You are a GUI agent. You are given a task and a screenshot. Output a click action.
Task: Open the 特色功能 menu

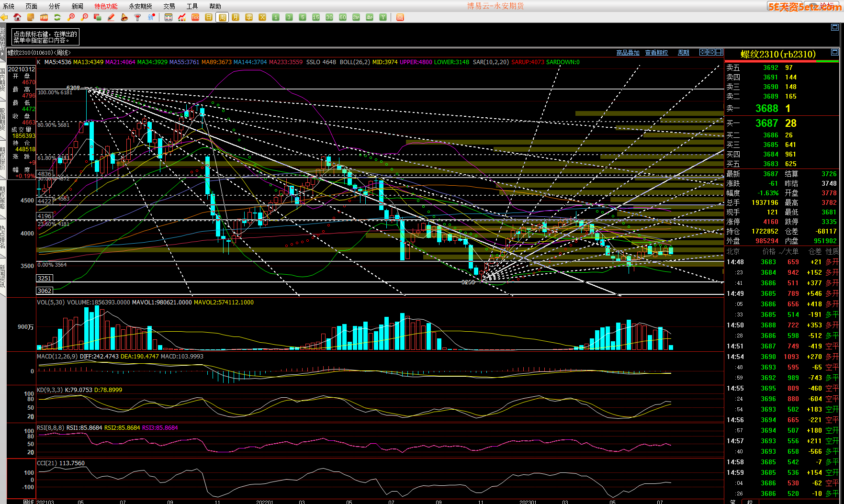[x=106, y=6]
